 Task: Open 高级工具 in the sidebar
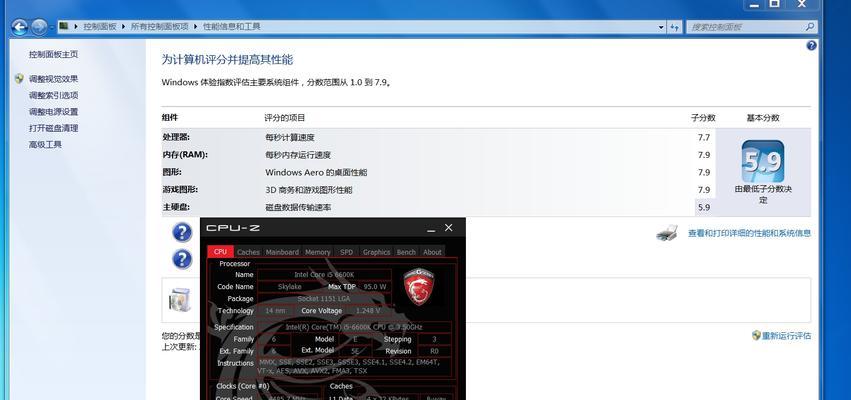pos(45,144)
